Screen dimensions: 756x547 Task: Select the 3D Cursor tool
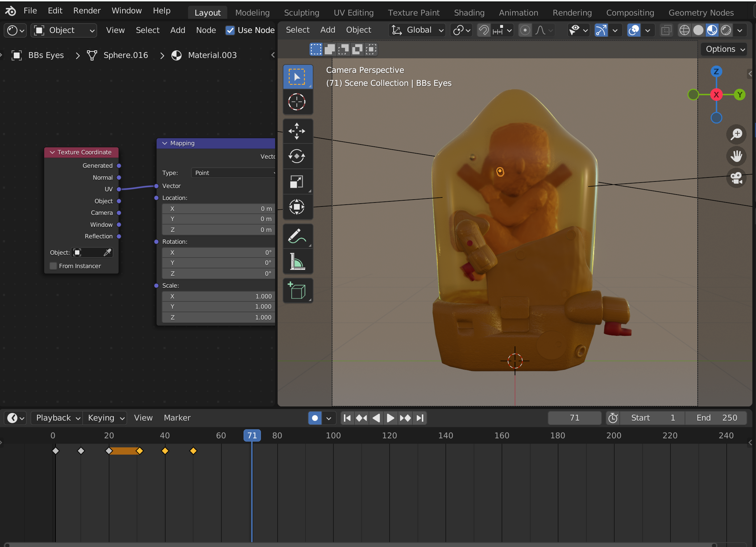pyautogui.click(x=297, y=102)
